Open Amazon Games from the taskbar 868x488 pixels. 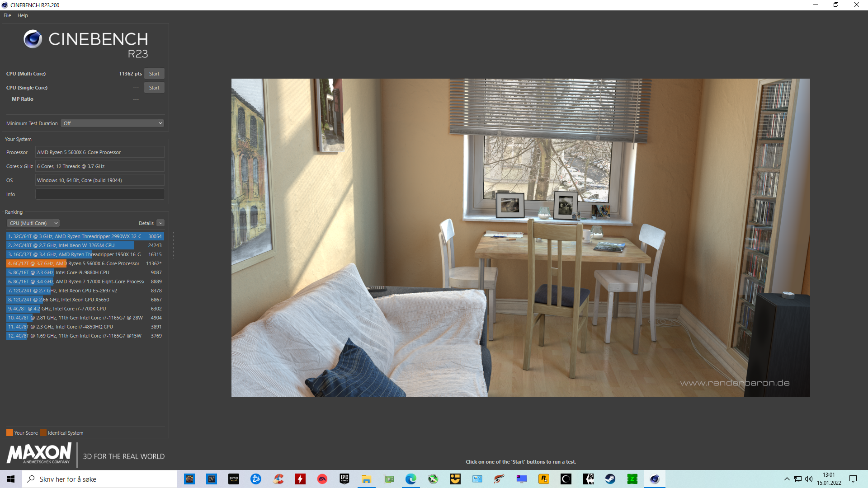tap(234, 479)
